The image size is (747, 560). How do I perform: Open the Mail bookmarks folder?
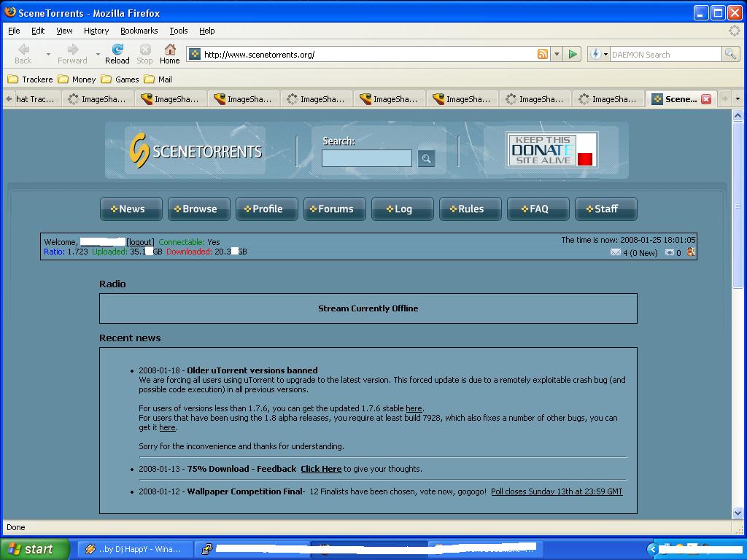coord(158,79)
